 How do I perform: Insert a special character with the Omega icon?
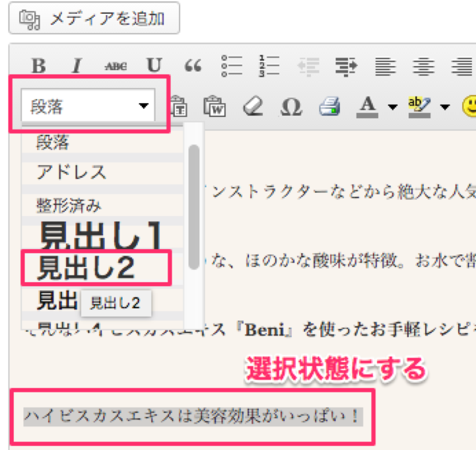(290, 106)
